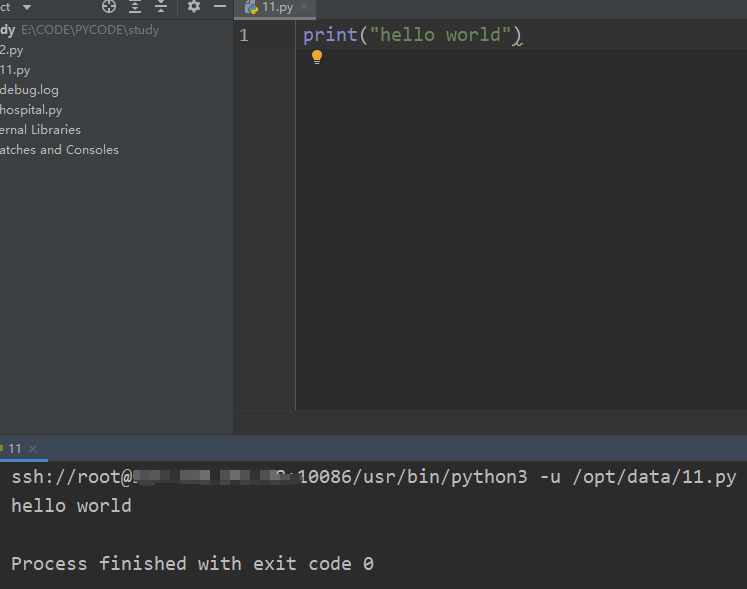Click line number 1 in the gutter

coord(244,35)
